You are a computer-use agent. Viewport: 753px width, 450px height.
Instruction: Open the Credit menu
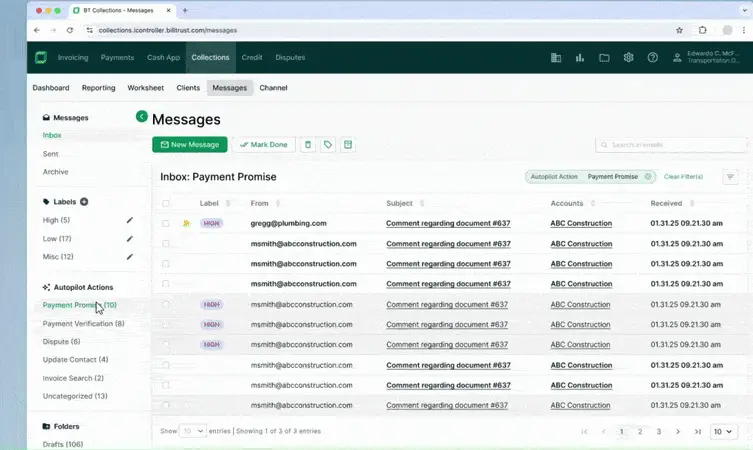click(x=252, y=58)
